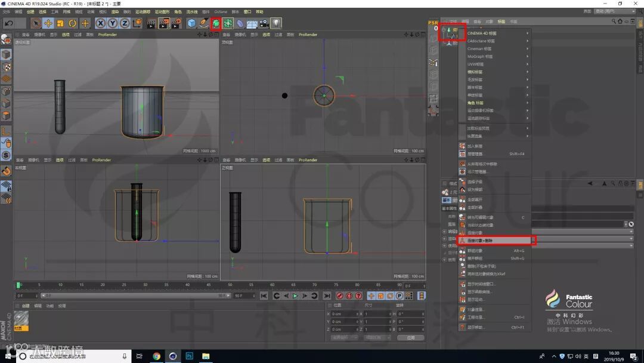Click ProRender in perspective viewport menu
This screenshot has height=363, width=644.
(107, 35)
